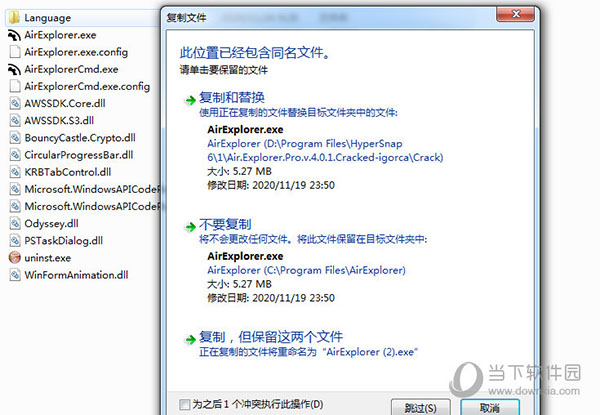
Task: Click 将不会更改任何文件 description line
Action: click(x=313, y=239)
